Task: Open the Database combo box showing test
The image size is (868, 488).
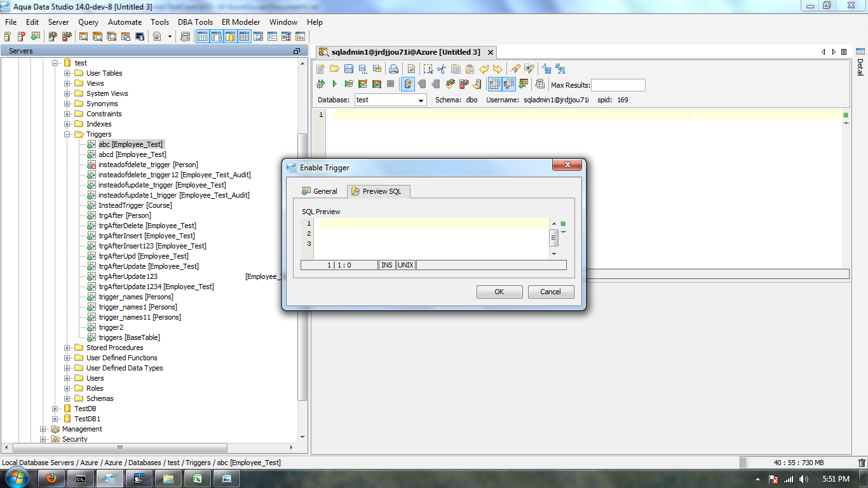Action: [390, 100]
